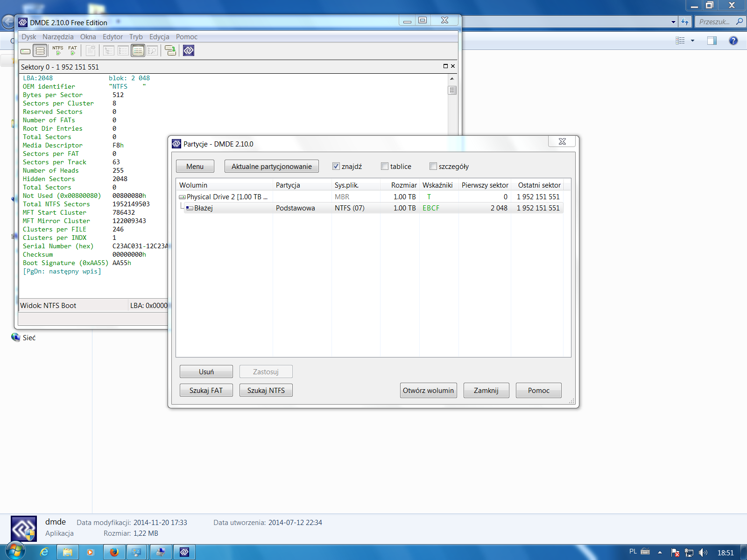Click the partitions stacked-disks toolbar icon
This screenshot has width=747, height=560.
click(40, 51)
